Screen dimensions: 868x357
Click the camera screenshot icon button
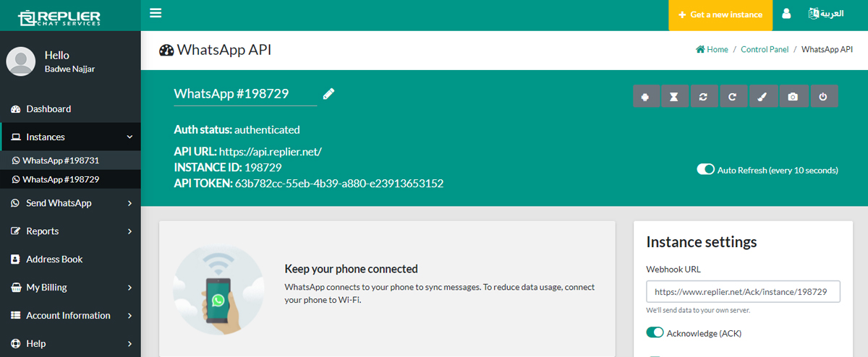click(793, 96)
